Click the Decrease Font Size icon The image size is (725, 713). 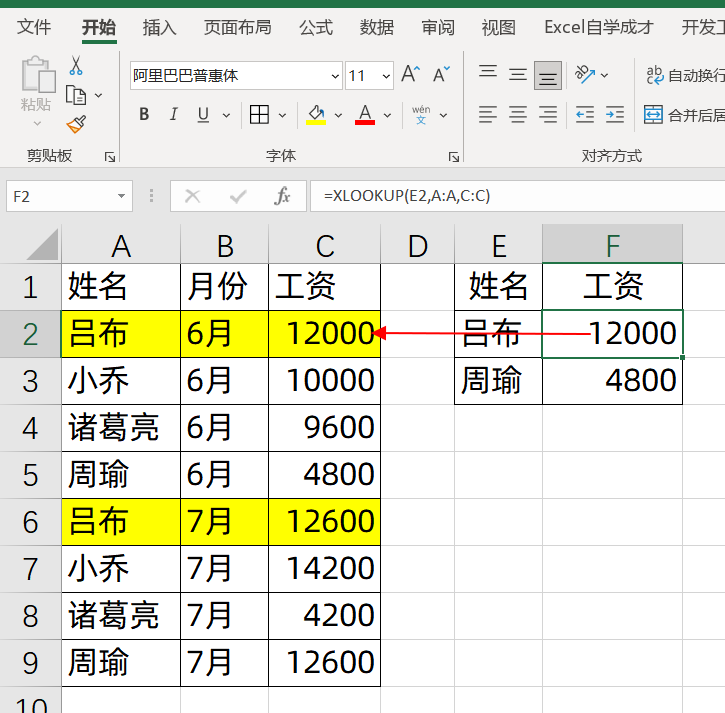[442, 74]
